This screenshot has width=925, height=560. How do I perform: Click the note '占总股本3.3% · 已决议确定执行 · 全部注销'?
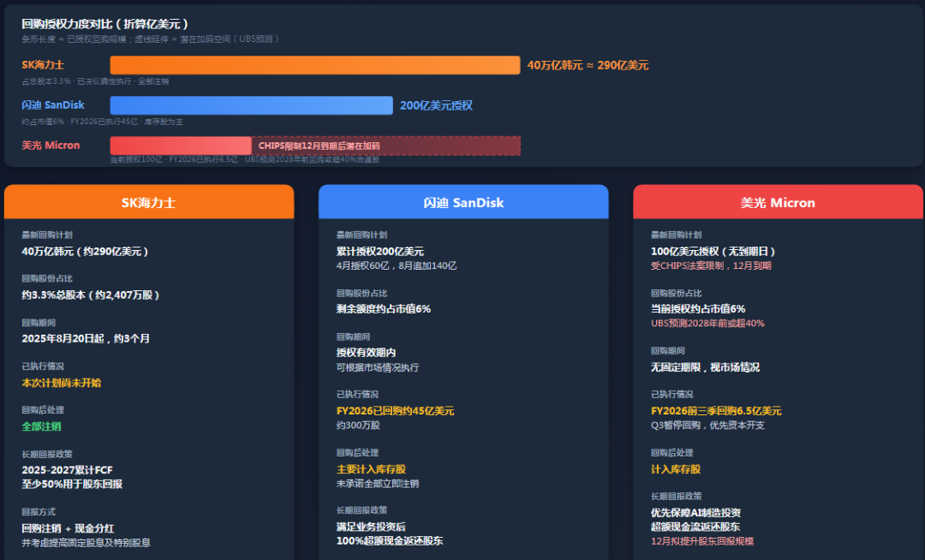(x=95, y=81)
